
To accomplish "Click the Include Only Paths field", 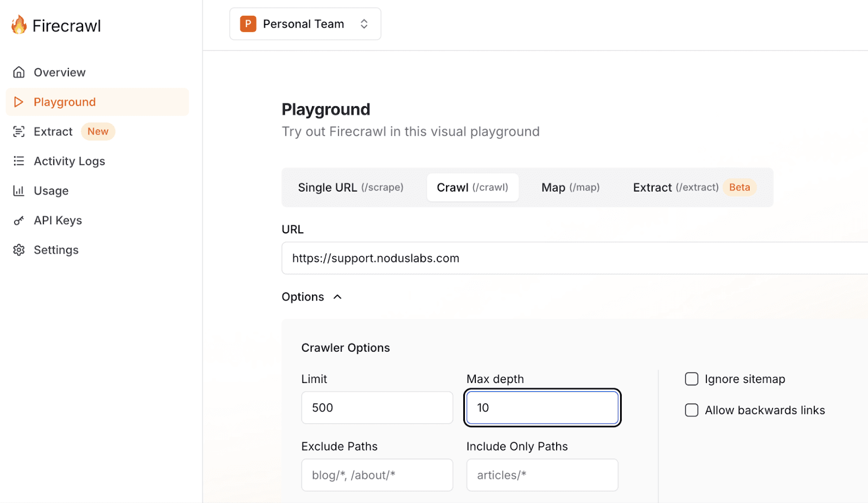I will (542, 475).
